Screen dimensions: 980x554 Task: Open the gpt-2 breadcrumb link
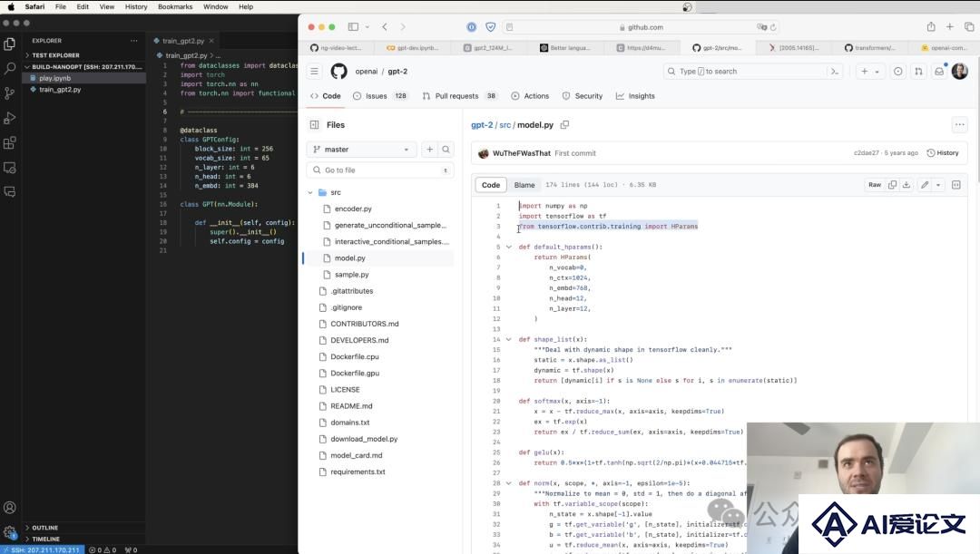(x=482, y=125)
